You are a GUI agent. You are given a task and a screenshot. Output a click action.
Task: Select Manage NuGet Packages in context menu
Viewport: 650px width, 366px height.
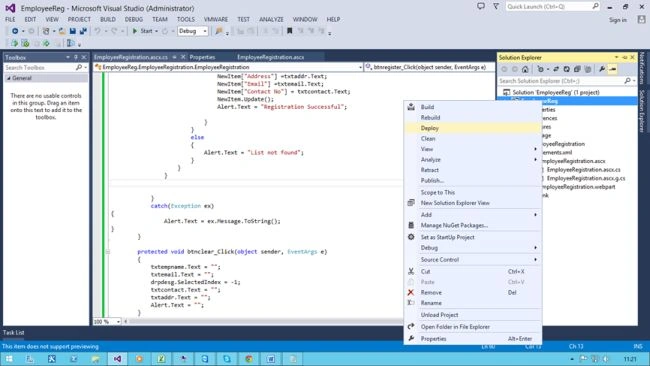(473, 225)
